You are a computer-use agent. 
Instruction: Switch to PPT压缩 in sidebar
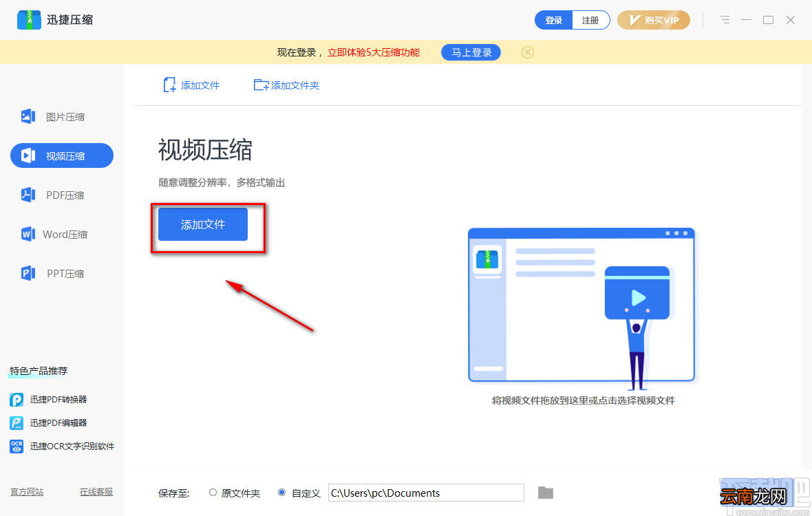pyautogui.click(x=62, y=272)
